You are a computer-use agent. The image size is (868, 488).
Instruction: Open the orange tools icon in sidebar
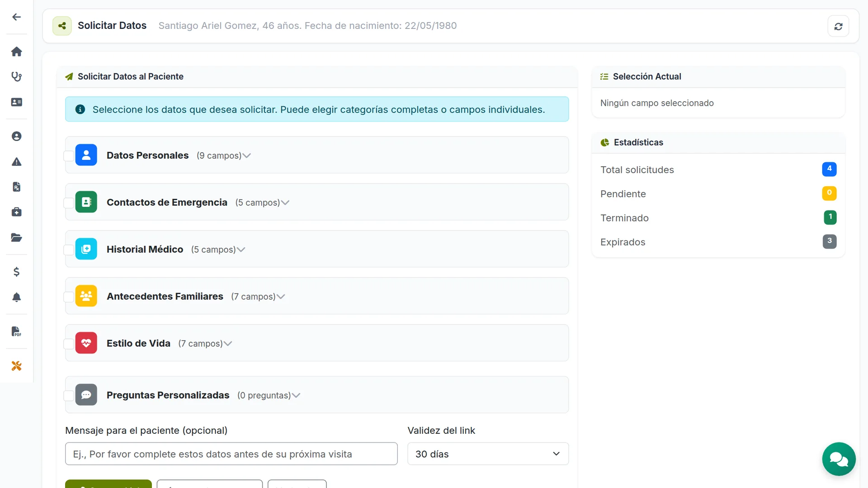(x=17, y=366)
